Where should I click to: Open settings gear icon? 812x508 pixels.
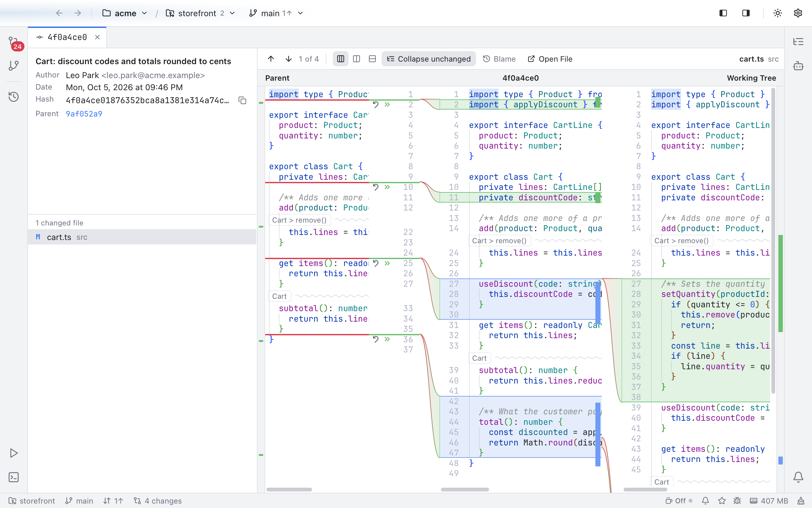pyautogui.click(x=798, y=13)
